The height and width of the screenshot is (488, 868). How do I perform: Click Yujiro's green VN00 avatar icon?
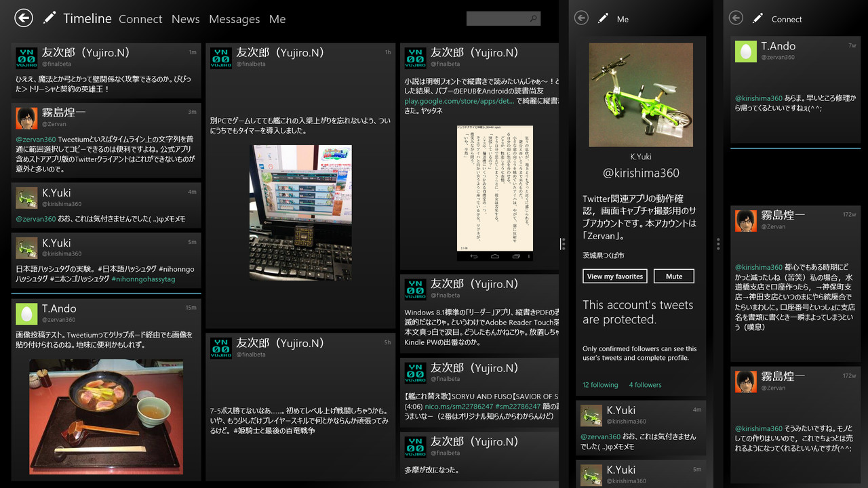pos(414,59)
